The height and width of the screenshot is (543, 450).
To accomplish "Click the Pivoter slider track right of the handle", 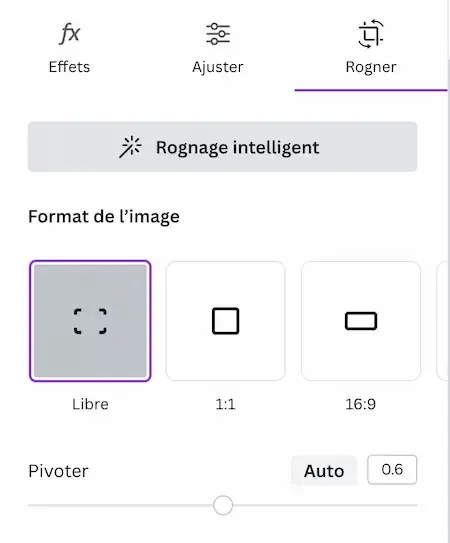I will (x=325, y=505).
